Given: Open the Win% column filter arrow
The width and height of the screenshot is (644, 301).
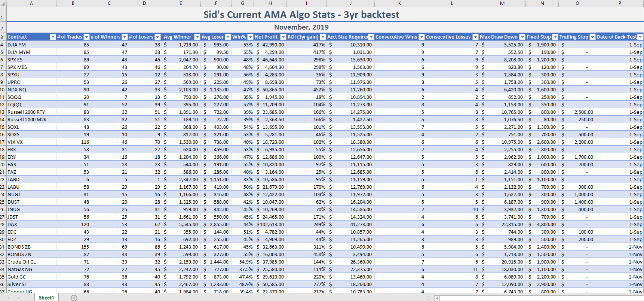Looking at the screenshot, I should point(250,37).
